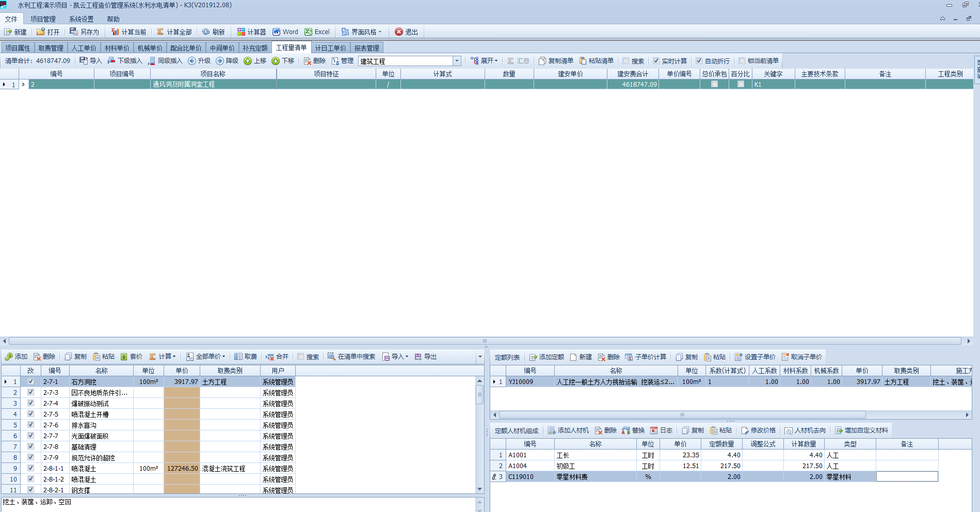Click the 升级 promote arrow icon

tap(192, 61)
